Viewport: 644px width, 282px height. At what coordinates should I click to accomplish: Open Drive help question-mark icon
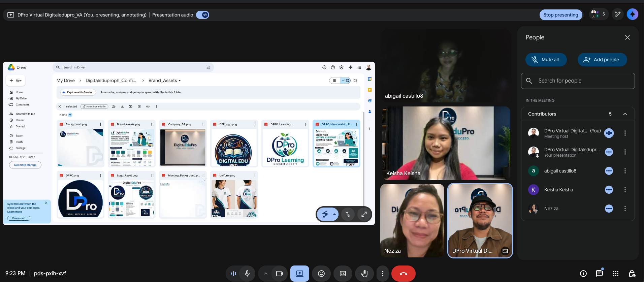point(333,67)
